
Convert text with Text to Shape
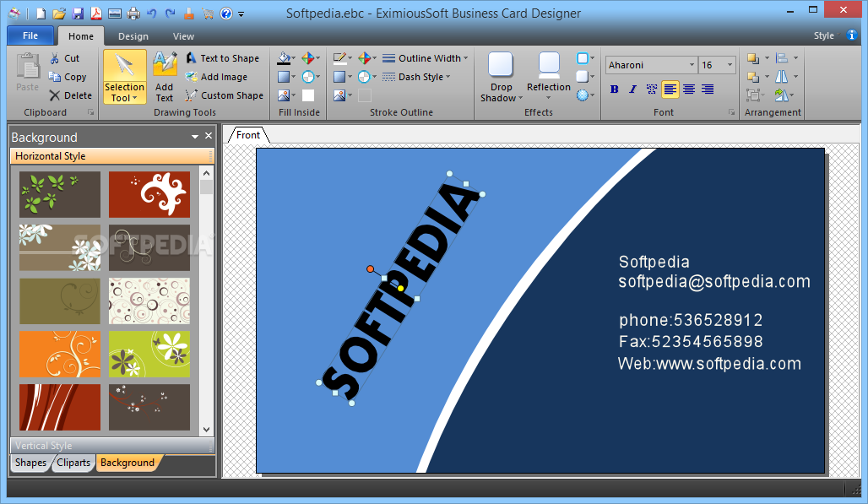coord(223,58)
